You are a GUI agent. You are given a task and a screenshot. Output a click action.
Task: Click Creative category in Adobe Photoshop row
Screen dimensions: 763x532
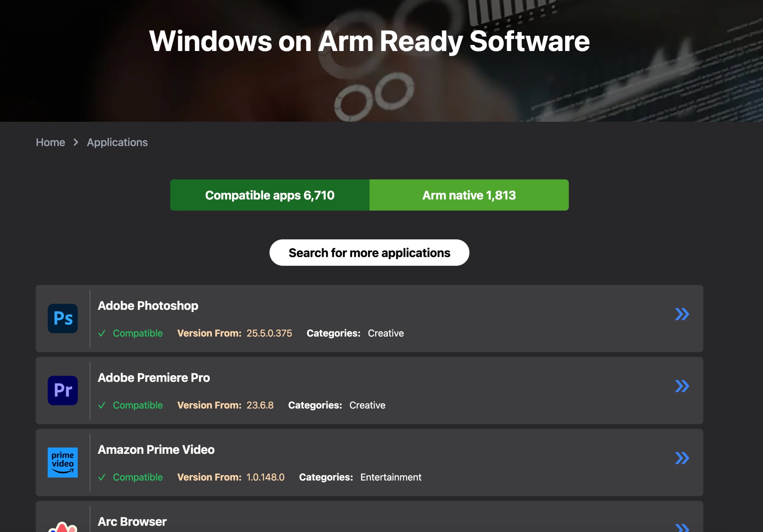pos(386,333)
